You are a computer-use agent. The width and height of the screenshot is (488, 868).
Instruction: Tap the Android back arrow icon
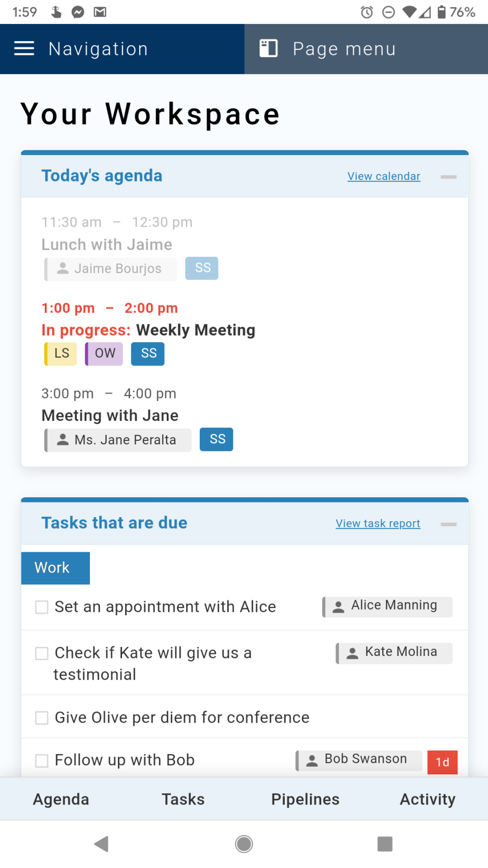pyautogui.click(x=102, y=844)
